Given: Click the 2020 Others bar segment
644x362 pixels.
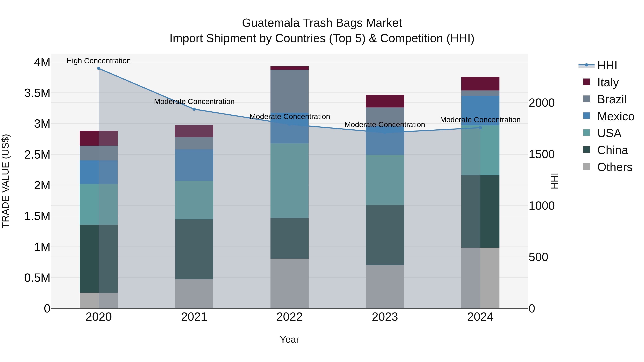Looking at the screenshot, I should point(99,301).
